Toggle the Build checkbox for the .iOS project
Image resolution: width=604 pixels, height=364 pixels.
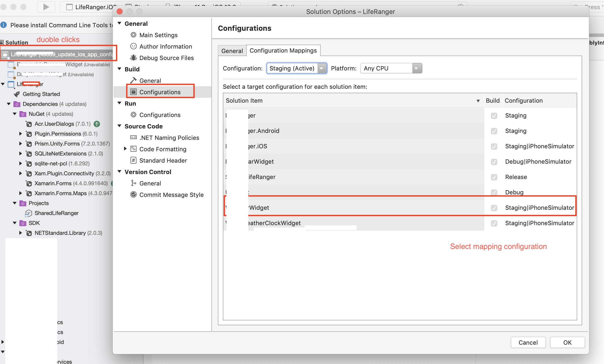coord(494,146)
